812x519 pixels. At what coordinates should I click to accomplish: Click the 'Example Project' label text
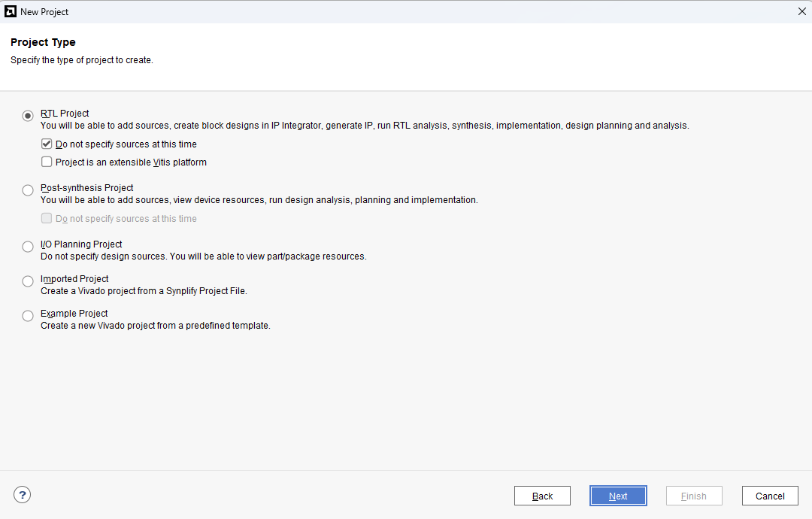pyautogui.click(x=74, y=314)
